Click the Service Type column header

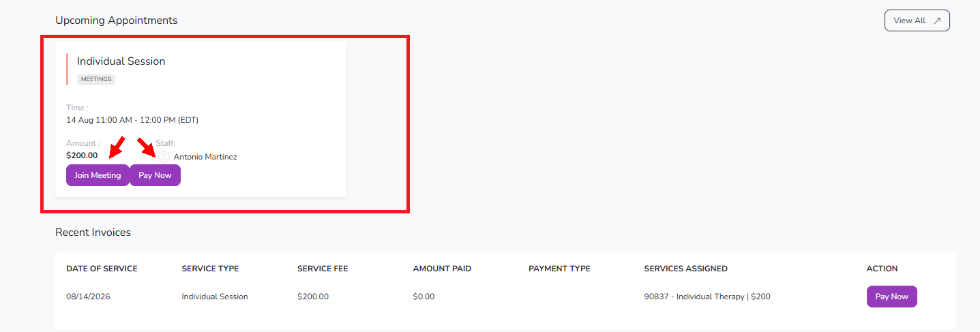pyautogui.click(x=210, y=269)
